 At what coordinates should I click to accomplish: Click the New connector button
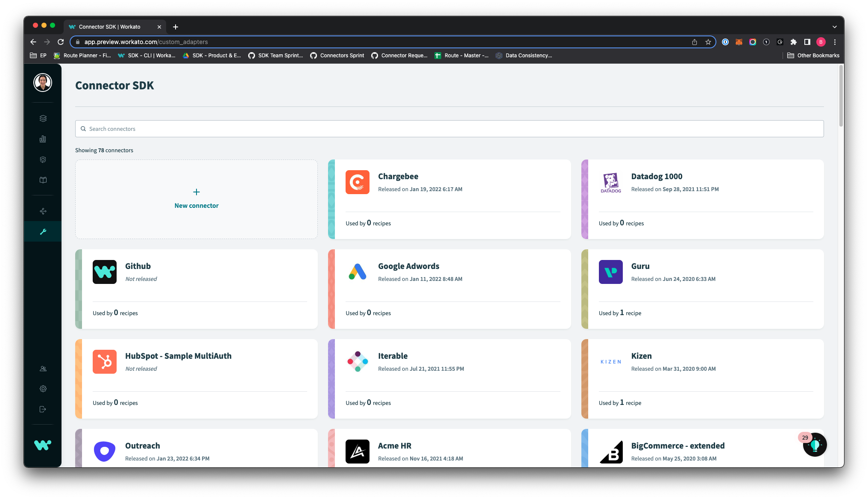point(196,198)
